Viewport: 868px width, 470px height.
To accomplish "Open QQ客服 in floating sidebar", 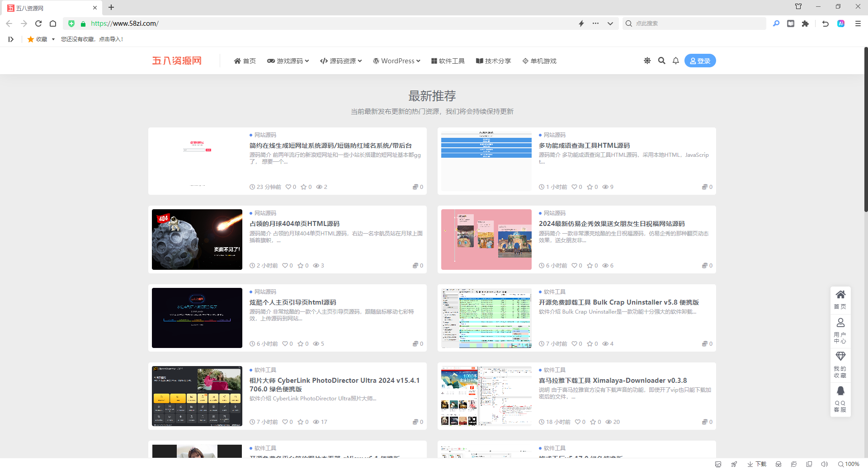I will [x=840, y=399].
